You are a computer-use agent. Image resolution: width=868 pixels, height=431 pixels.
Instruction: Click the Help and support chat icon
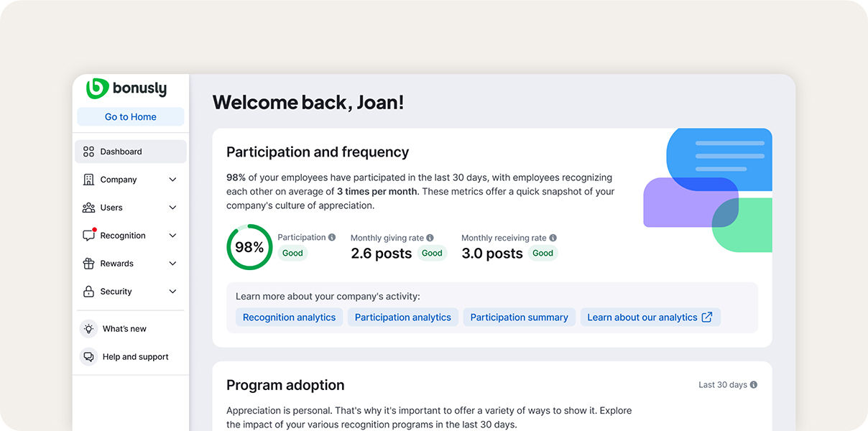[88, 357]
